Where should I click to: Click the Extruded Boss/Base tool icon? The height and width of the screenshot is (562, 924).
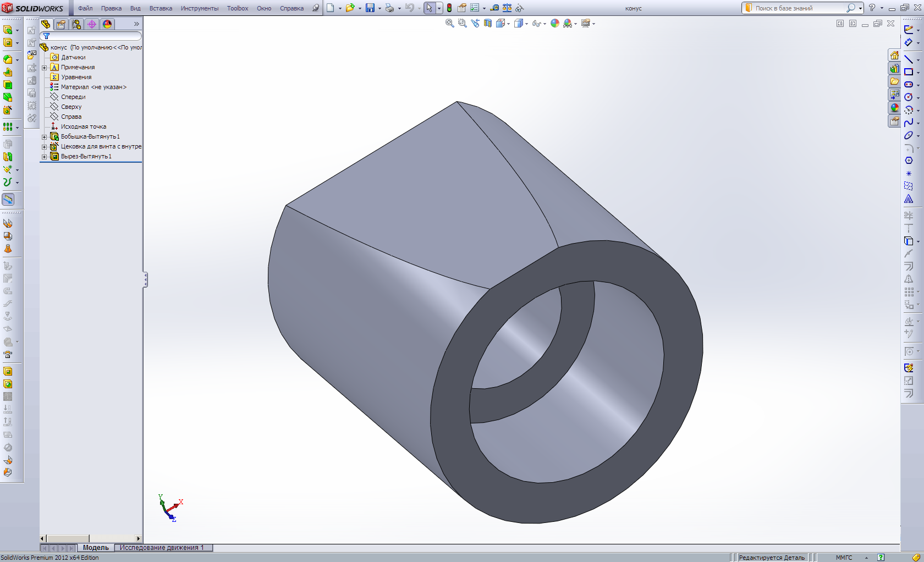click(x=8, y=30)
